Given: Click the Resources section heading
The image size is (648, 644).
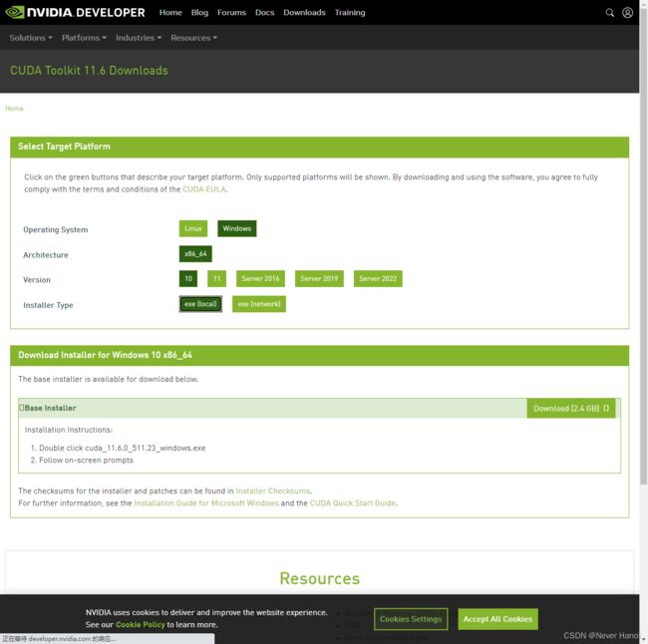Looking at the screenshot, I should coord(319,578).
